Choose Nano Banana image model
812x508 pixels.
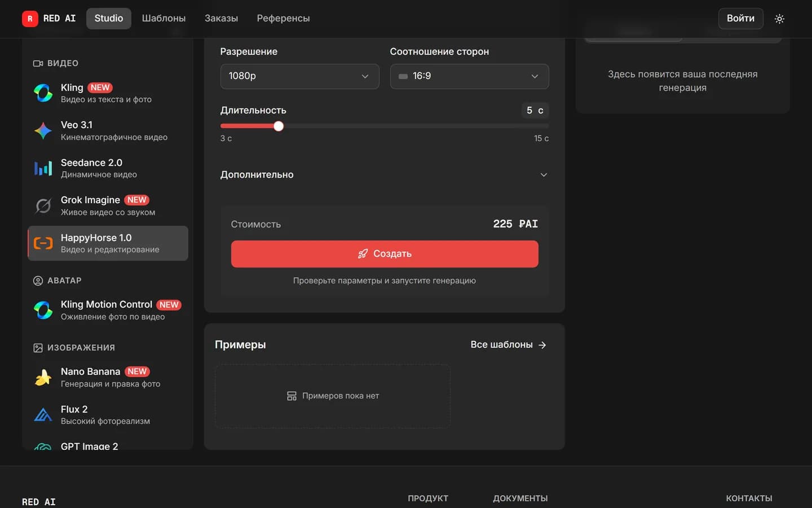(x=108, y=377)
